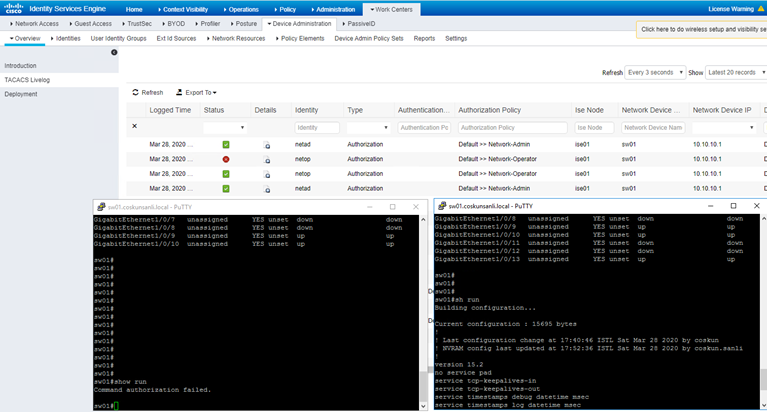The image size is (767, 412).
Task: Open User Identity Groups tab
Action: coord(118,38)
